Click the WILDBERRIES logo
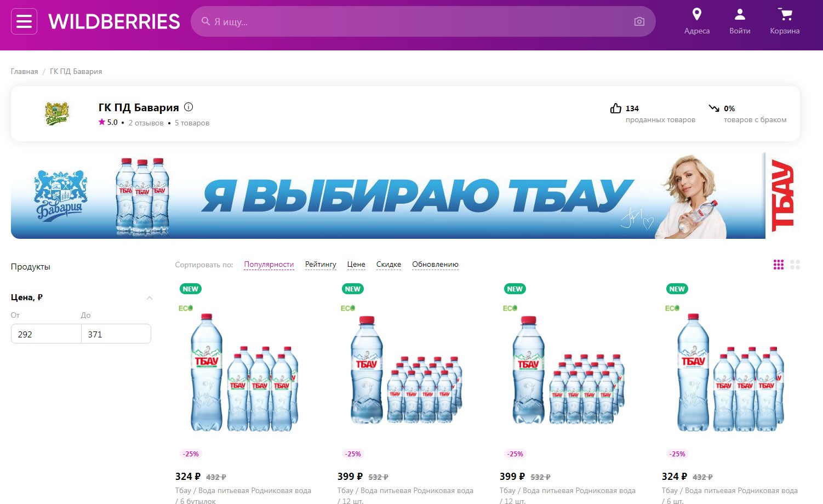This screenshot has height=504, width=823. (x=114, y=21)
